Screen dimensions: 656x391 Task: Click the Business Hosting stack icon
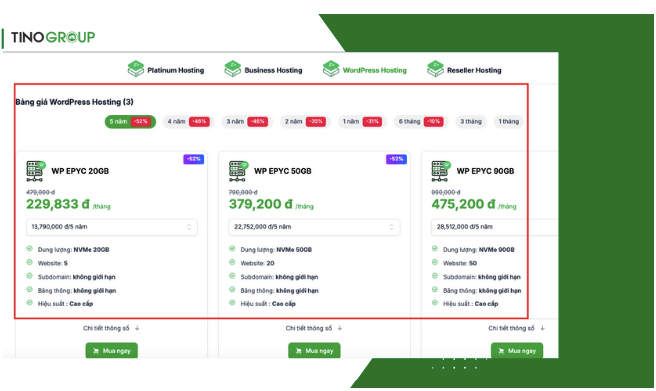pos(233,69)
